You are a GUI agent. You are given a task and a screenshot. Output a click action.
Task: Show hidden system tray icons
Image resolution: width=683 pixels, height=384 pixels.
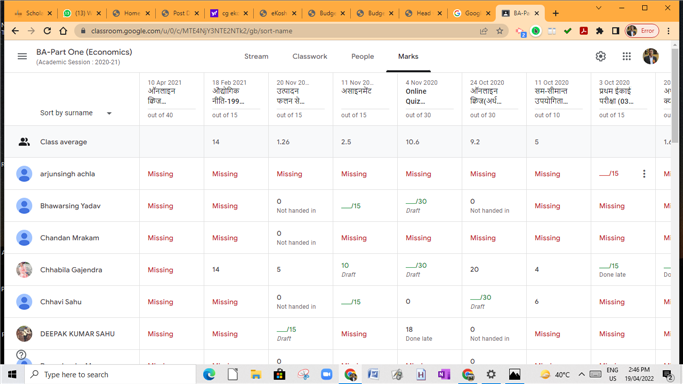[x=582, y=374]
